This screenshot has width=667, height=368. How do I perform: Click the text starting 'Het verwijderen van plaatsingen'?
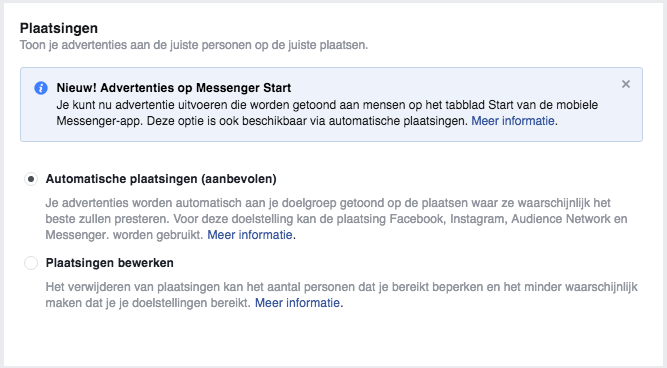[x=342, y=295]
